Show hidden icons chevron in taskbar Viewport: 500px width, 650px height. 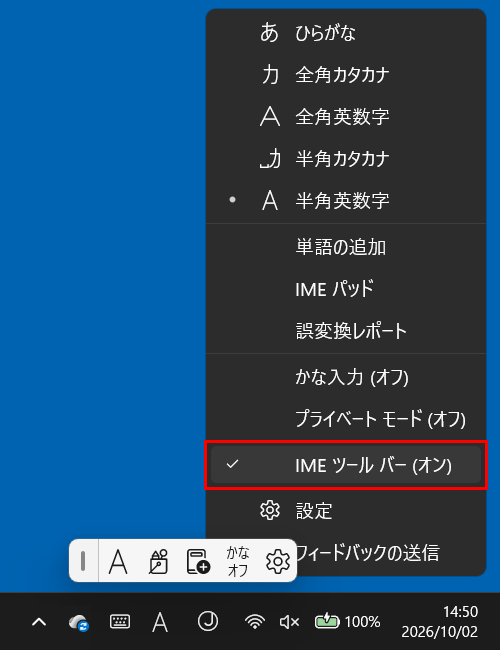[x=39, y=622]
